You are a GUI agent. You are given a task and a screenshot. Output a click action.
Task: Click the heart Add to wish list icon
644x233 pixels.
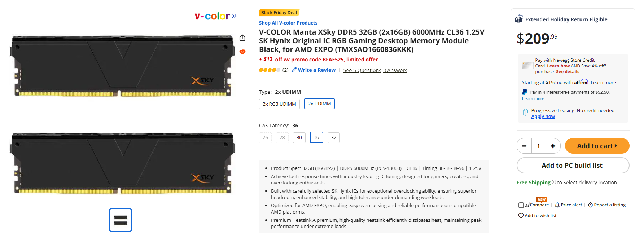pyautogui.click(x=521, y=216)
